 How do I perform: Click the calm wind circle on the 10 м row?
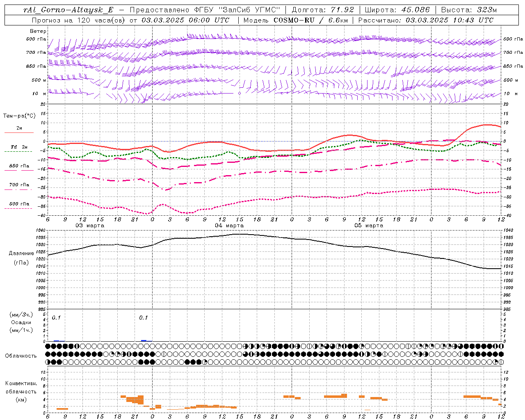pyautogui.click(x=240, y=93)
